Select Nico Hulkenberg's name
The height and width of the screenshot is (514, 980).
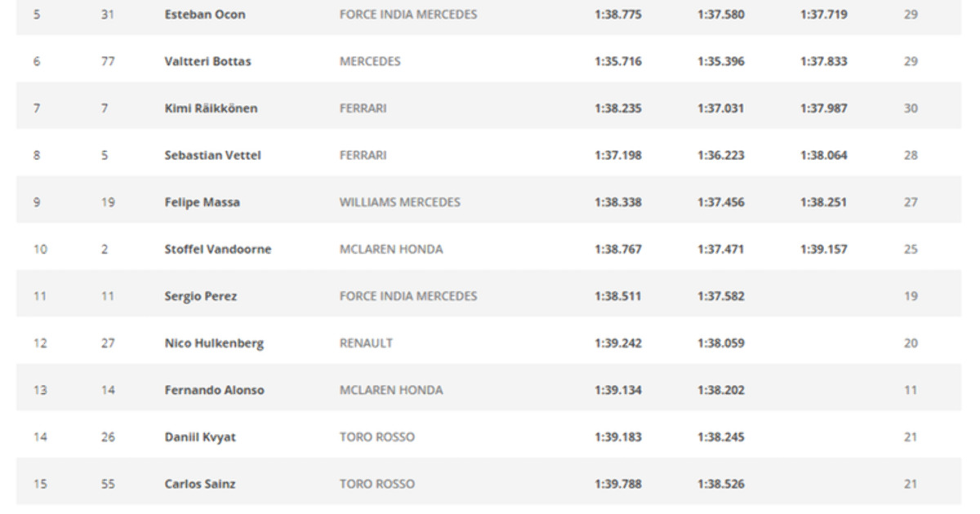point(214,343)
